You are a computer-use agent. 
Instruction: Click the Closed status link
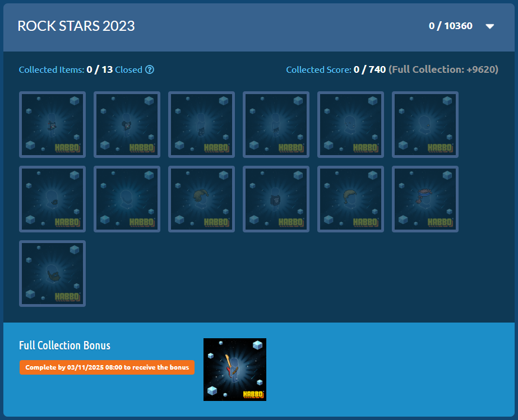tap(128, 70)
